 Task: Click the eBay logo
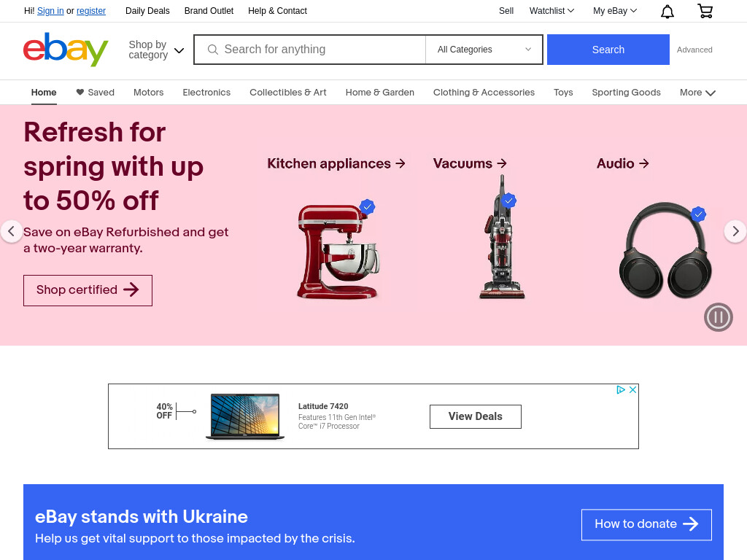tap(66, 50)
